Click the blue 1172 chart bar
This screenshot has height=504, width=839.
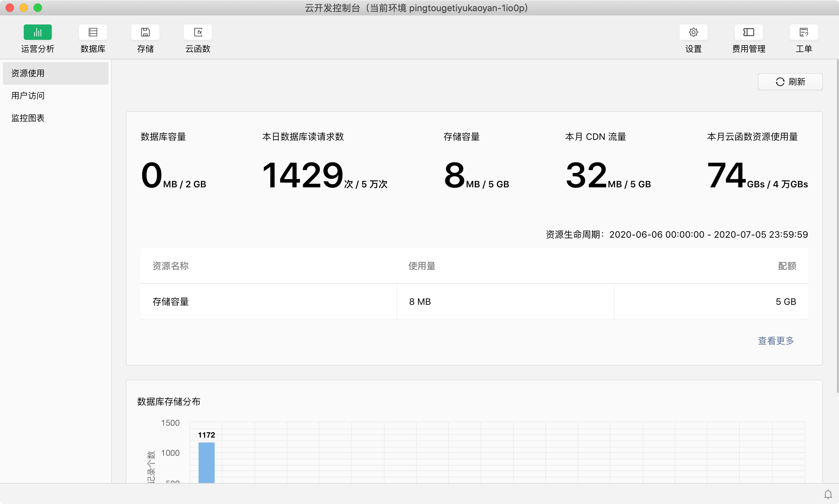(206, 462)
